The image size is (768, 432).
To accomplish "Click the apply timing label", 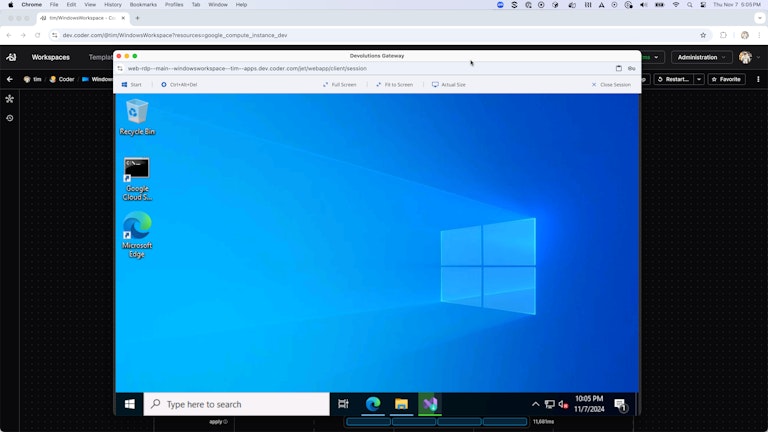I will [x=218, y=422].
